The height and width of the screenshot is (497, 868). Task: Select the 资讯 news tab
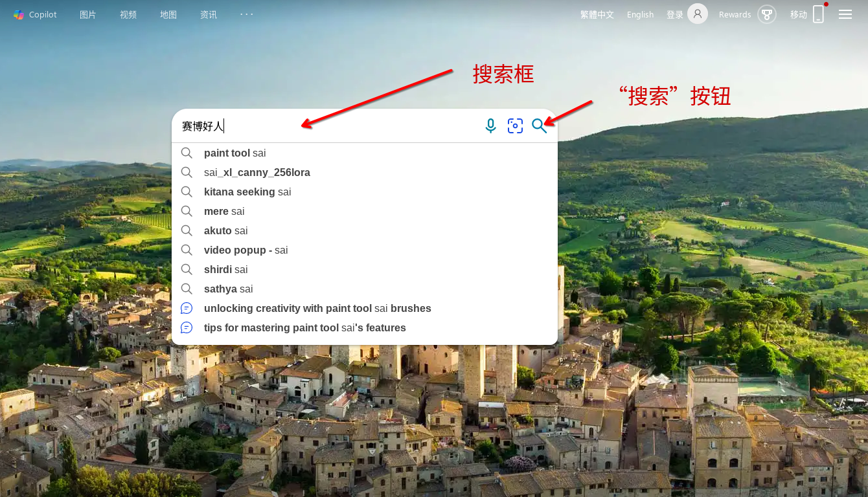[209, 14]
